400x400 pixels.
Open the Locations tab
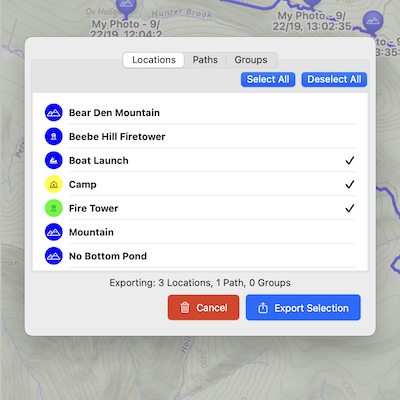click(154, 60)
